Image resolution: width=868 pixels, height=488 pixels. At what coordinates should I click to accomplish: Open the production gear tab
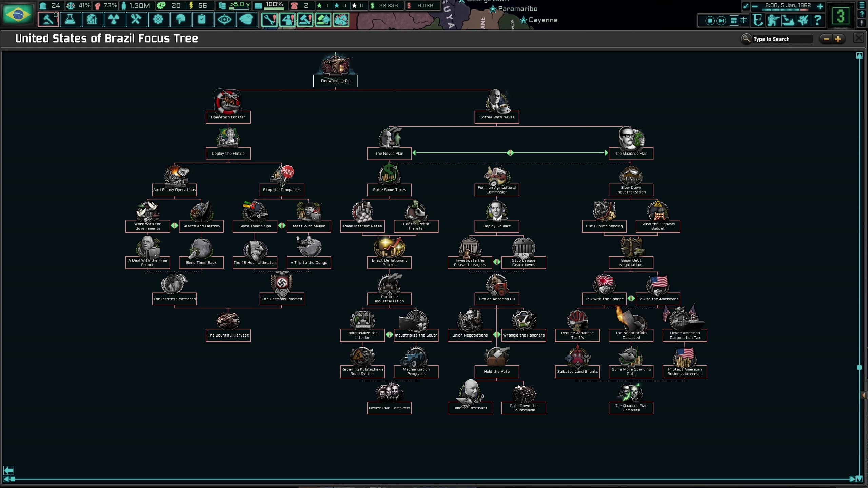click(158, 19)
